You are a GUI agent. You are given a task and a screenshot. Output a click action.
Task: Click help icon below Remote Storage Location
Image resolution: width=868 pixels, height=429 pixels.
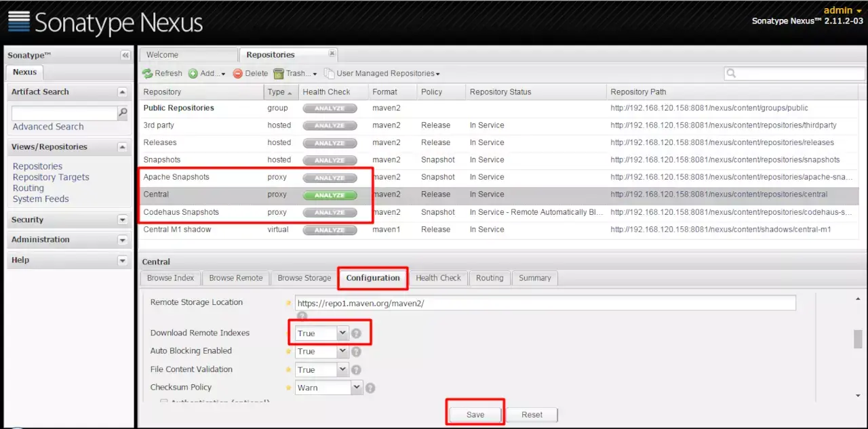click(302, 316)
